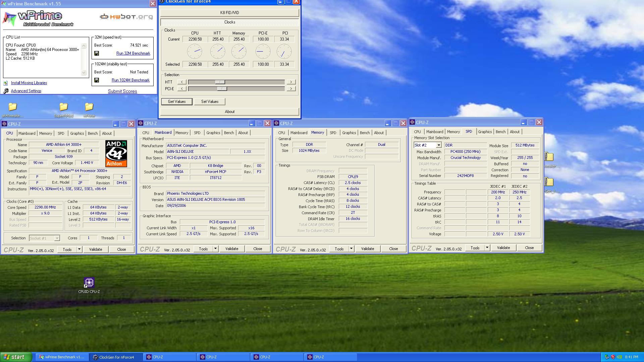
Task: Select the SPD tab in Memory CPU-Z window
Action: 333,133
